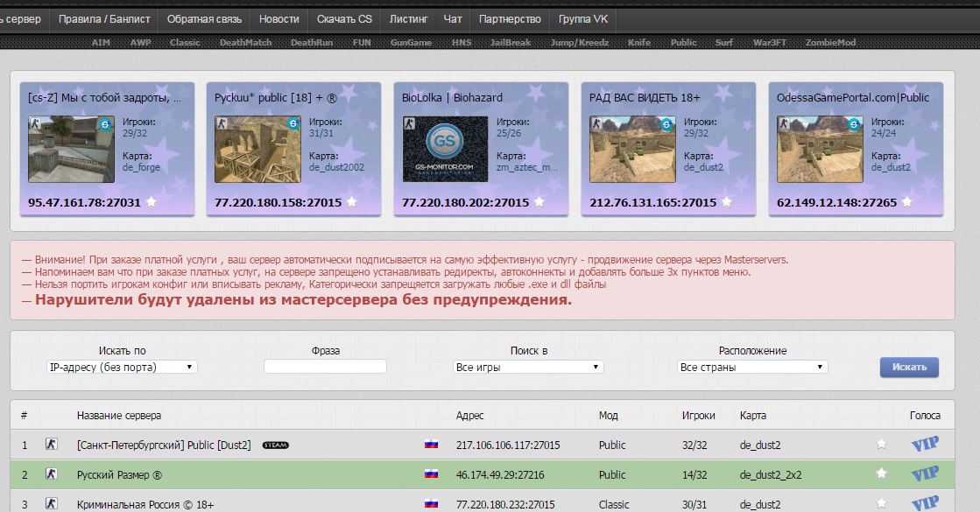Select the AIM mod tab
This screenshot has width=980, height=512.
pos(101,43)
